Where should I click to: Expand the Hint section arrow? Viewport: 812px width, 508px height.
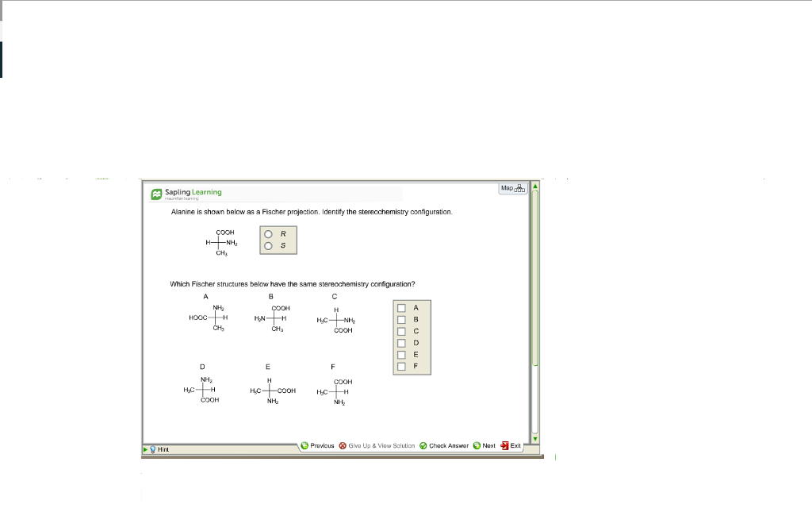(145, 448)
